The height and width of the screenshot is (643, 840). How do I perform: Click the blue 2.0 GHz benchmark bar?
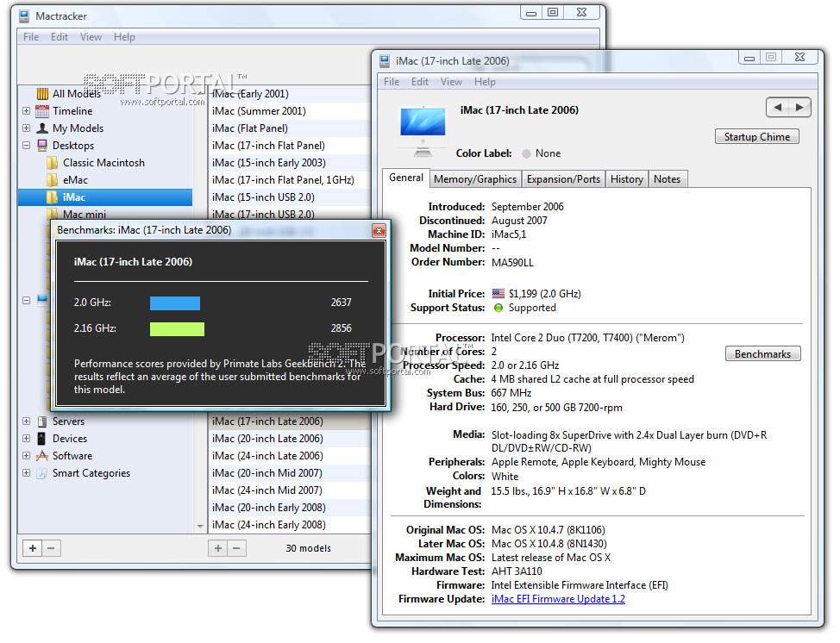175,303
